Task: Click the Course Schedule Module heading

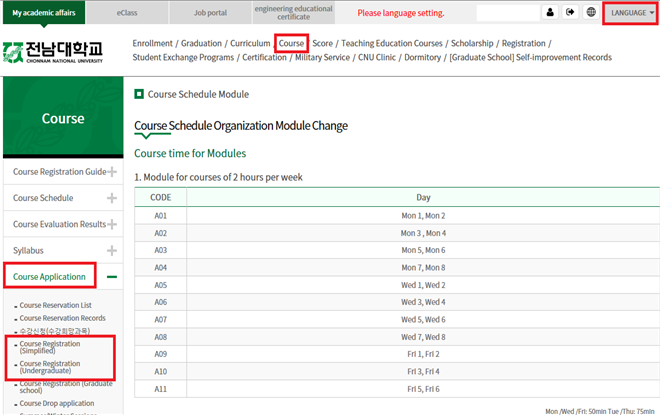Action: 198,94
